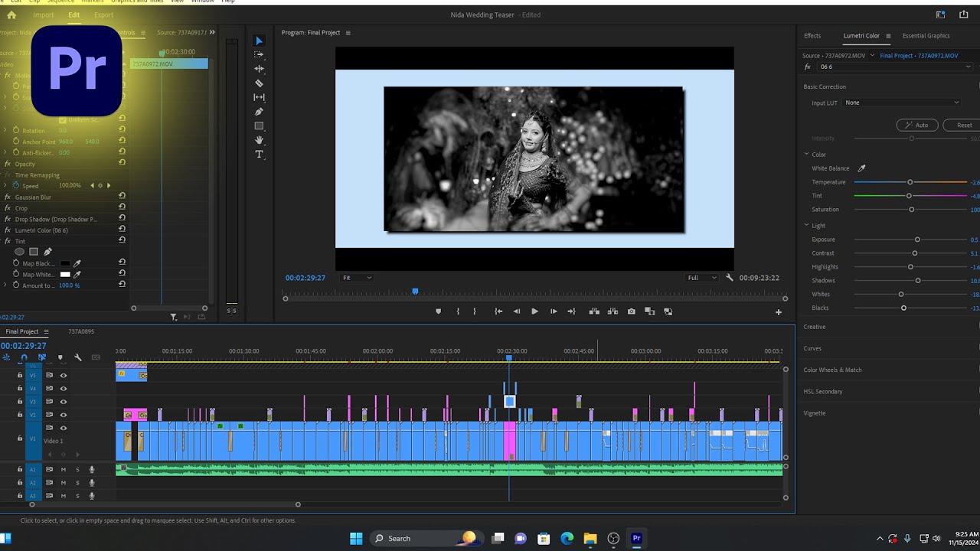Select the Slip tool
The height and width of the screenshot is (551, 980).
(x=259, y=97)
